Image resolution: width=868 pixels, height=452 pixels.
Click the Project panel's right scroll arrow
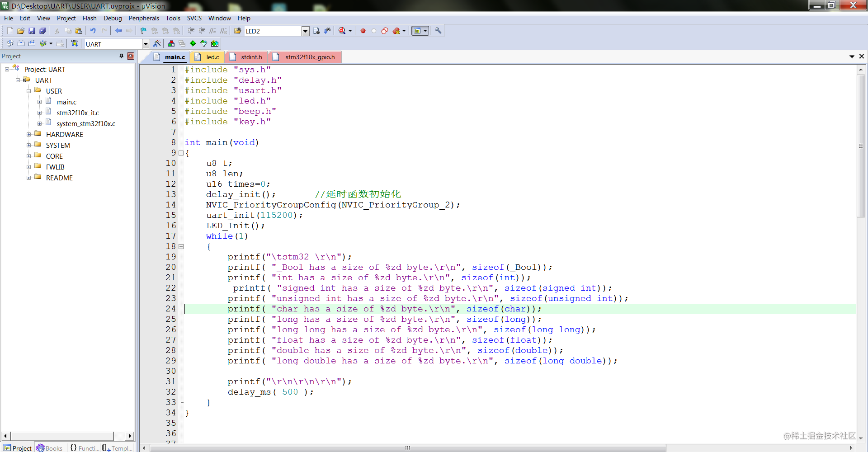[130, 436]
